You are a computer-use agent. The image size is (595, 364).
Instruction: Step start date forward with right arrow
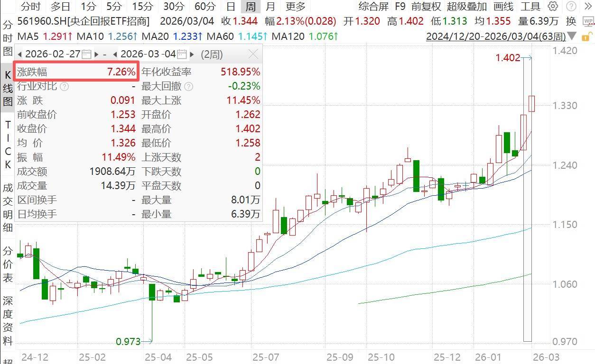click(x=97, y=54)
